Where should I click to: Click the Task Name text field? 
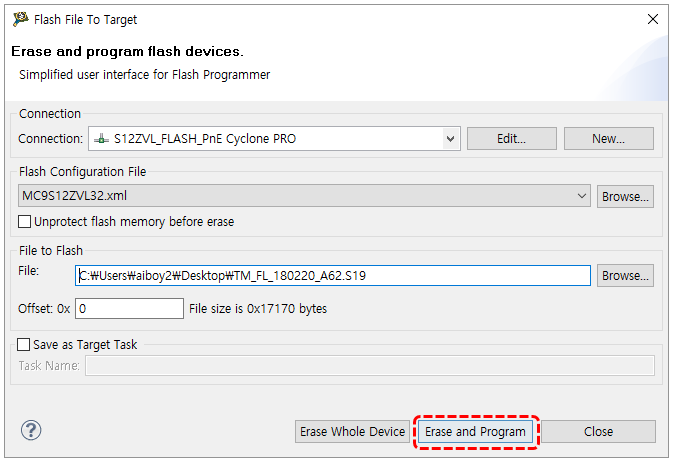point(369,366)
